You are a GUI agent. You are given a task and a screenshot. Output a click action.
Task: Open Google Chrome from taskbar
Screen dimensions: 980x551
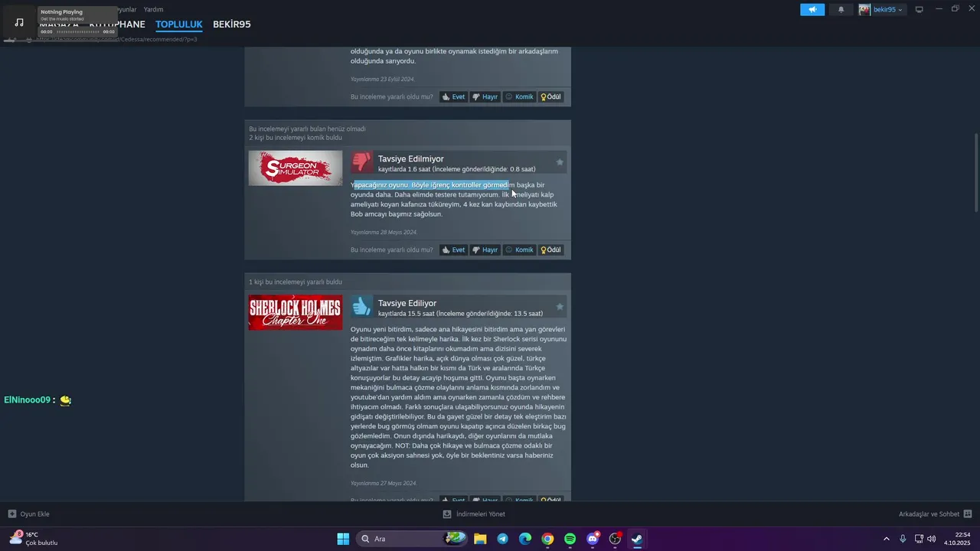click(547, 539)
